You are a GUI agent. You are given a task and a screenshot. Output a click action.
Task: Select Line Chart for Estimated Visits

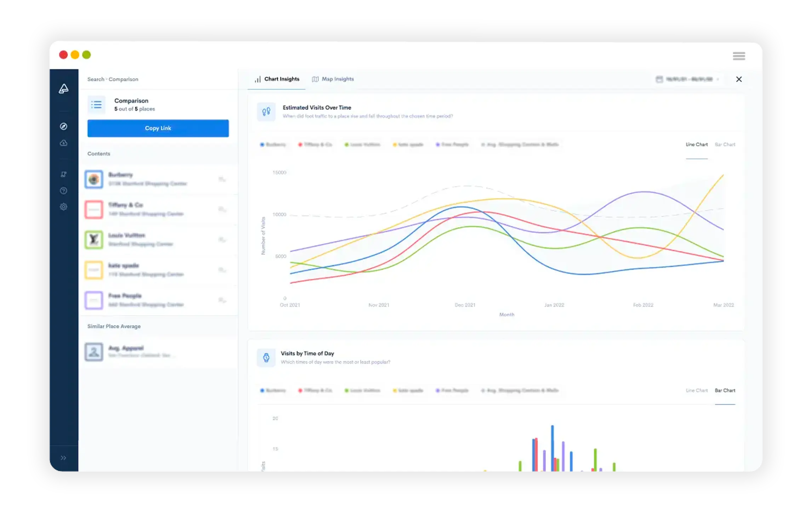click(x=697, y=144)
